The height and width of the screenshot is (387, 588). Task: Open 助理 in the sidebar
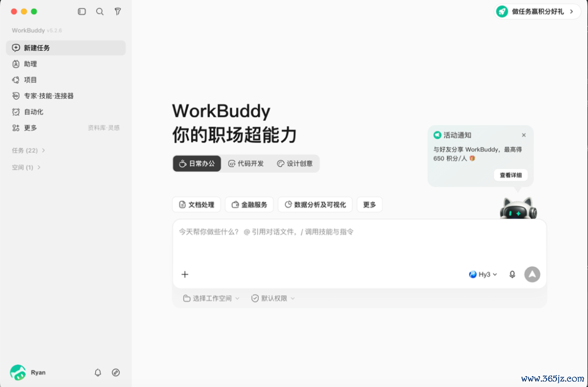[x=66, y=64]
